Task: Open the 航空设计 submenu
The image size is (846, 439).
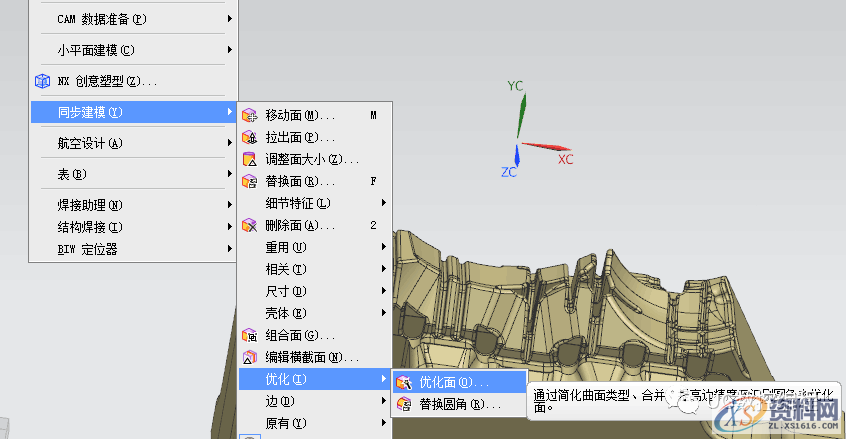Action: [x=133, y=143]
